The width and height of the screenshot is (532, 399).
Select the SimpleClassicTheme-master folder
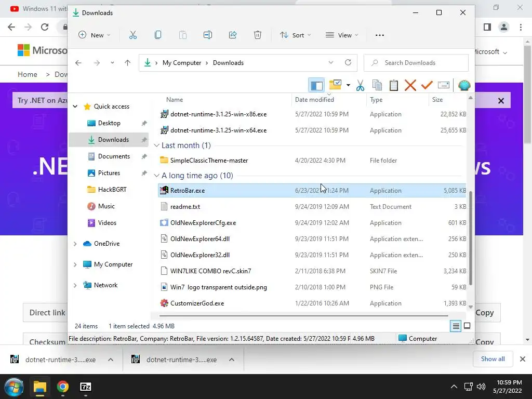pyautogui.click(x=312, y=161)
